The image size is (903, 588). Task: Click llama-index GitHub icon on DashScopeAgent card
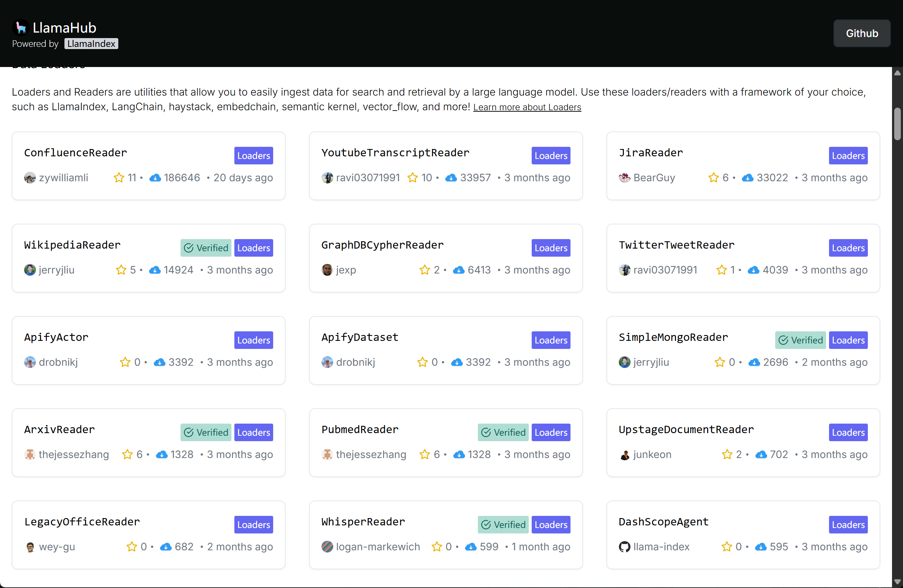pyautogui.click(x=624, y=547)
